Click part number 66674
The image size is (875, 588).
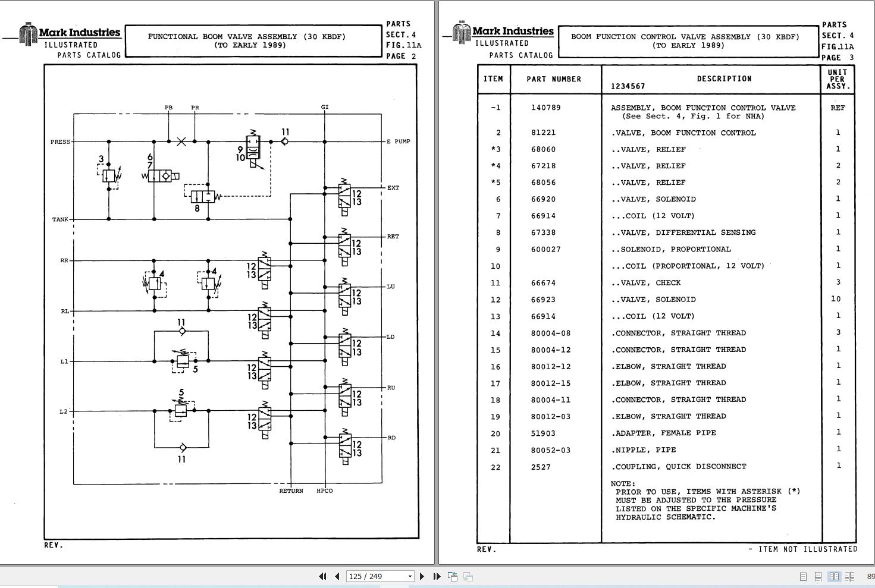pyautogui.click(x=543, y=283)
